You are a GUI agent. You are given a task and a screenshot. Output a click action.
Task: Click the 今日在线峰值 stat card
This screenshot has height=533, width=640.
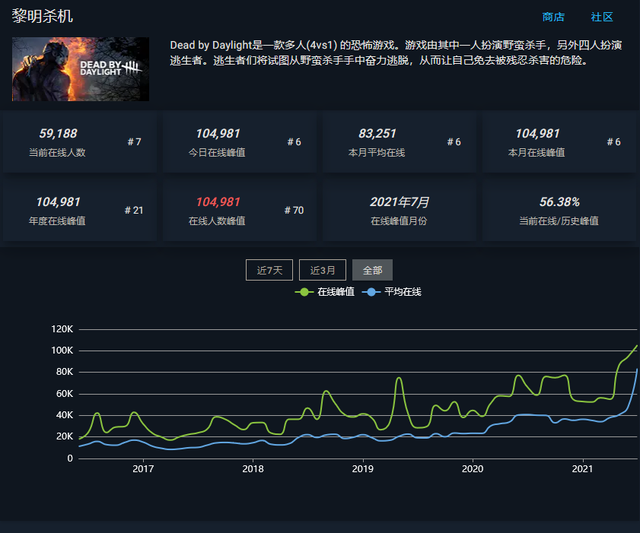239,142
